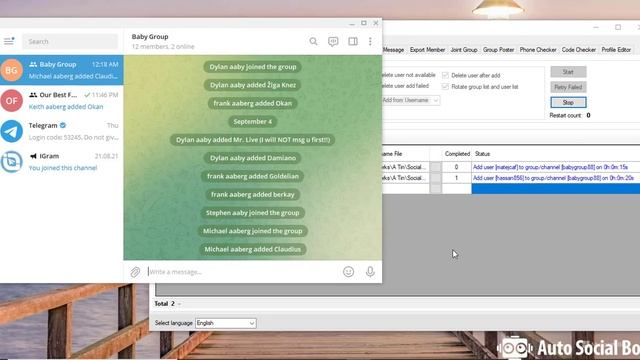Toggle the right side panel icon

353,41
